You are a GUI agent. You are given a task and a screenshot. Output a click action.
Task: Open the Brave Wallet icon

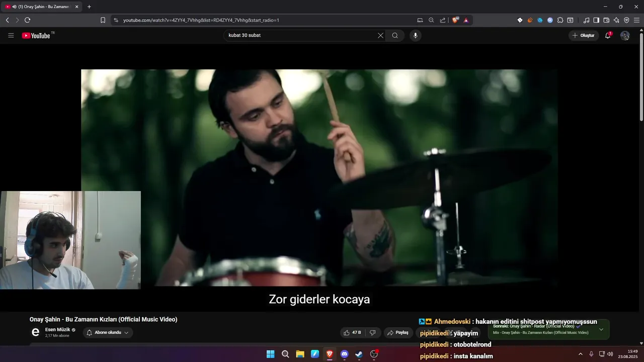pyautogui.click(x=606, y=20)
